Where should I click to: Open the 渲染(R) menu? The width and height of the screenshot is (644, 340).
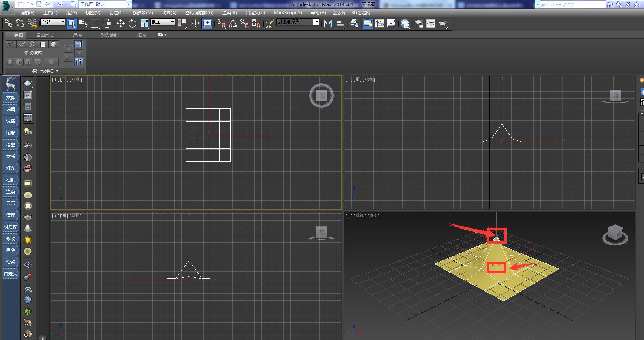tap(230, 12)
